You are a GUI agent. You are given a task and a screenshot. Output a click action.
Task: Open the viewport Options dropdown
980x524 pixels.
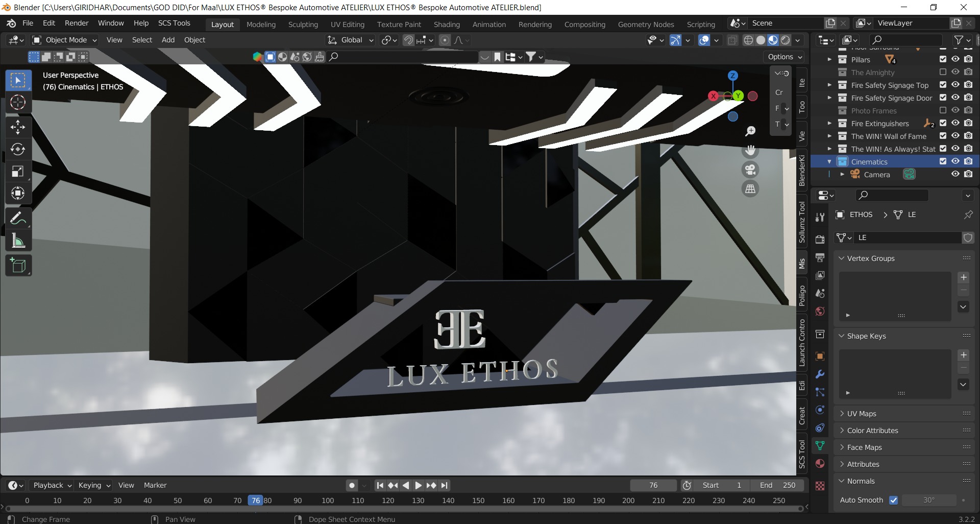(785, 57)
